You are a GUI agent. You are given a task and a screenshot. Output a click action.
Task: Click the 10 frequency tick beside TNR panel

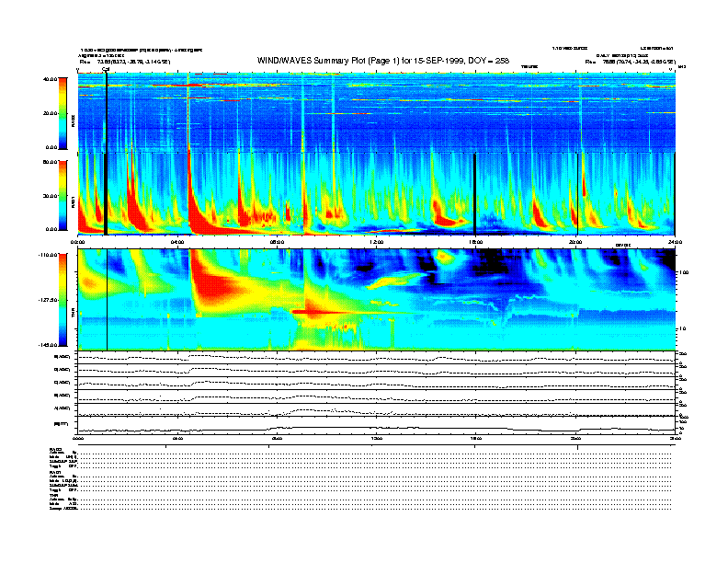[x=684, y=329]
